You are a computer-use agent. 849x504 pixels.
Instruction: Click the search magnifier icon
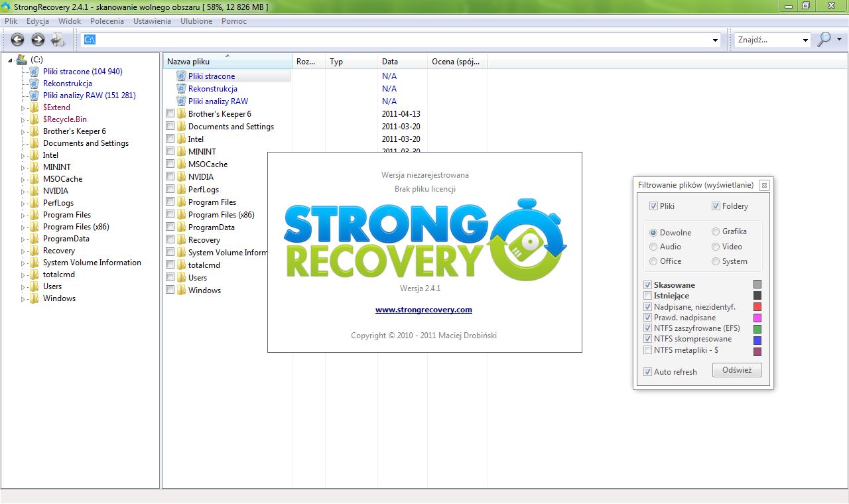(824, 39)
